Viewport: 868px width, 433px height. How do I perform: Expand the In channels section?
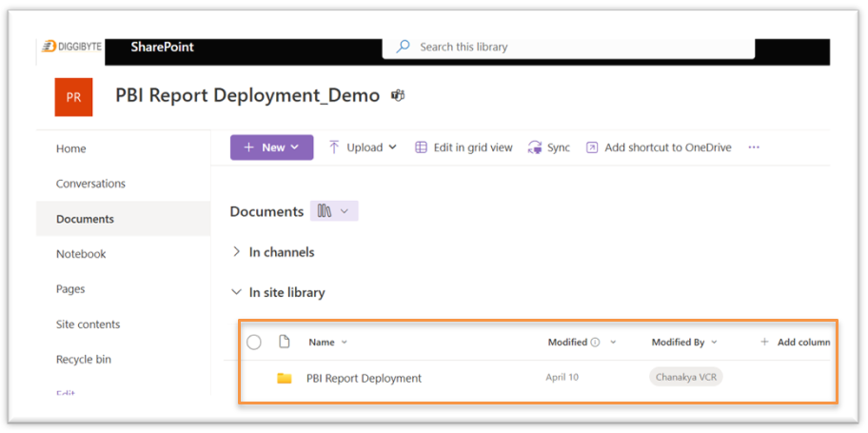237,252
